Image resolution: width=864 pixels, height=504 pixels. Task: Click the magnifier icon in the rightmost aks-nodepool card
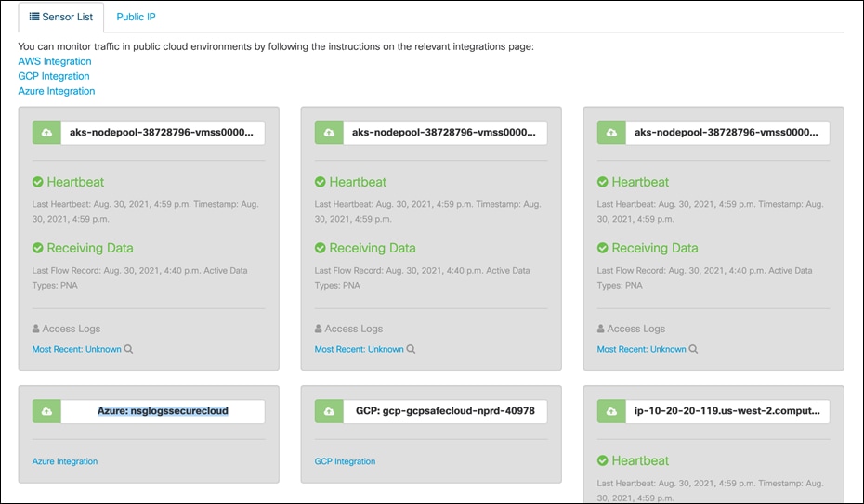point(694,350)
